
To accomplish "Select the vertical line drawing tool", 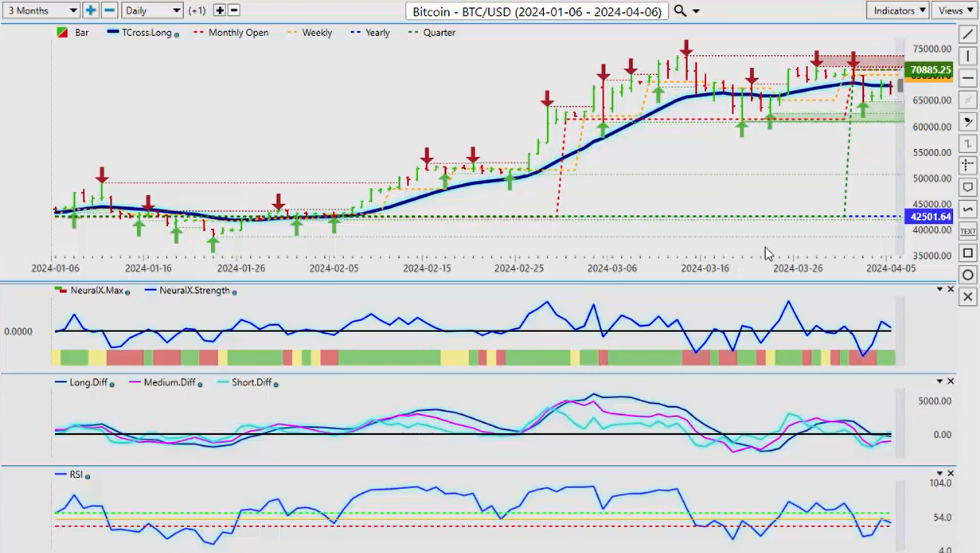I will pyautogui.click(x=967, y=56).
